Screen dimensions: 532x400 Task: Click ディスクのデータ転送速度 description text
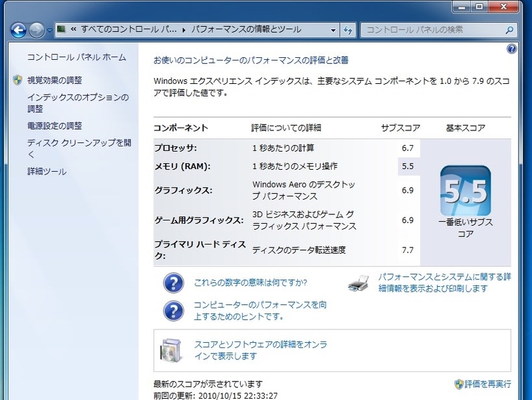[299, 250]
